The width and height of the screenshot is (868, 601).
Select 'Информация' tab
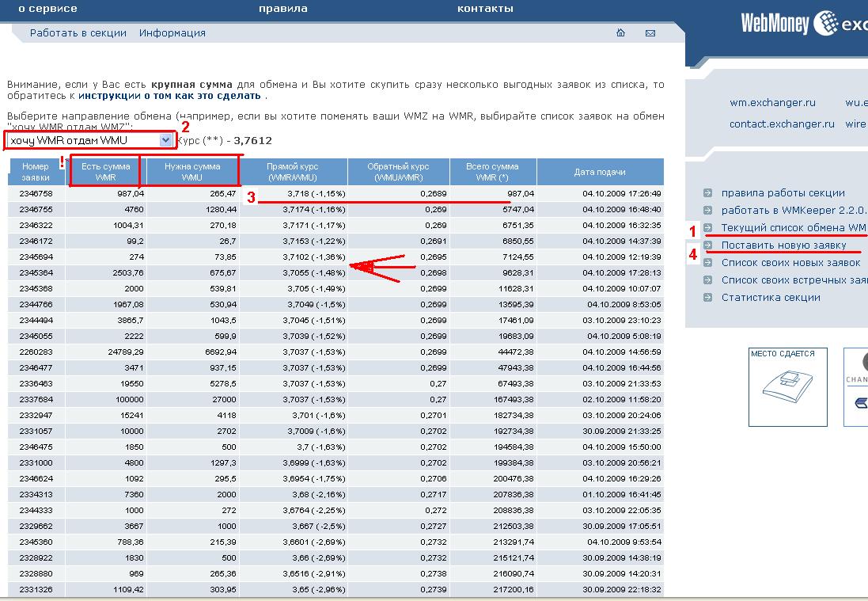(172, 32)
